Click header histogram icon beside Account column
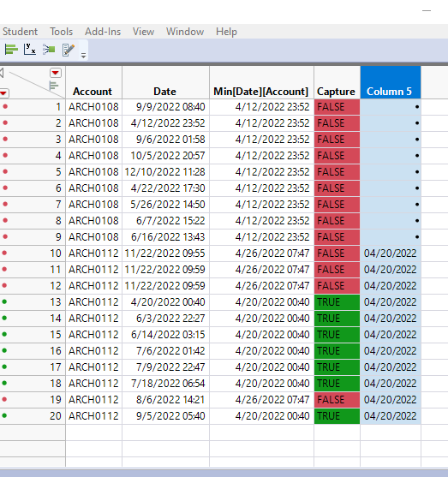This screenshot has height=477, width=448. (54, 86)
